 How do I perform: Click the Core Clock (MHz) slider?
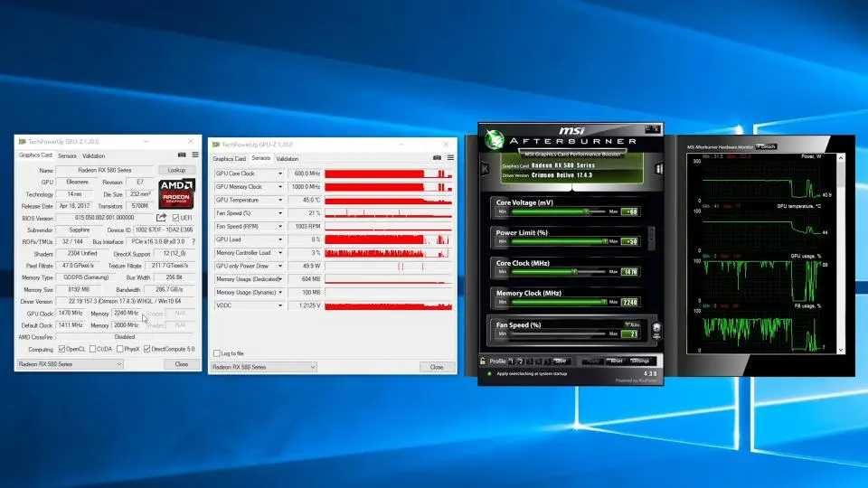coord(558,272)
